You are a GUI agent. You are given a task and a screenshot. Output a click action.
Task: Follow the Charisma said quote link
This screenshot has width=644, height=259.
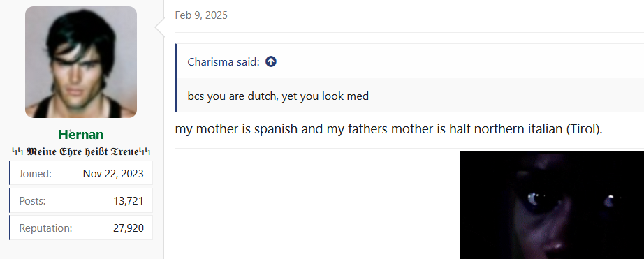point(224,62)
